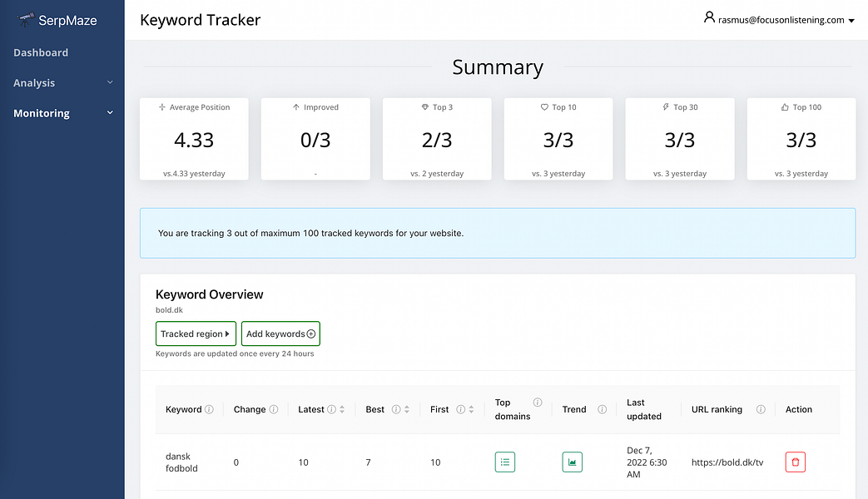868x499 pixels.
Task: Click the Top 3 value 2/3
Action: coord(437,140)
